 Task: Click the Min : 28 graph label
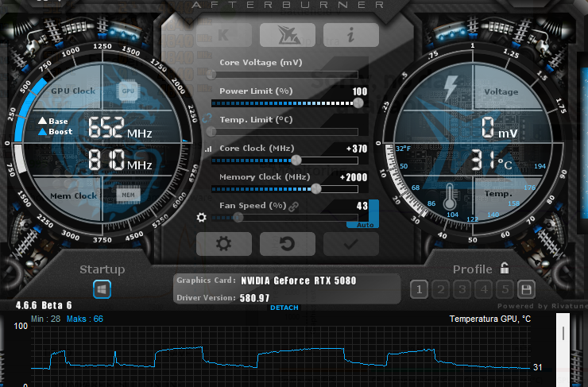[x=45, y=319]
